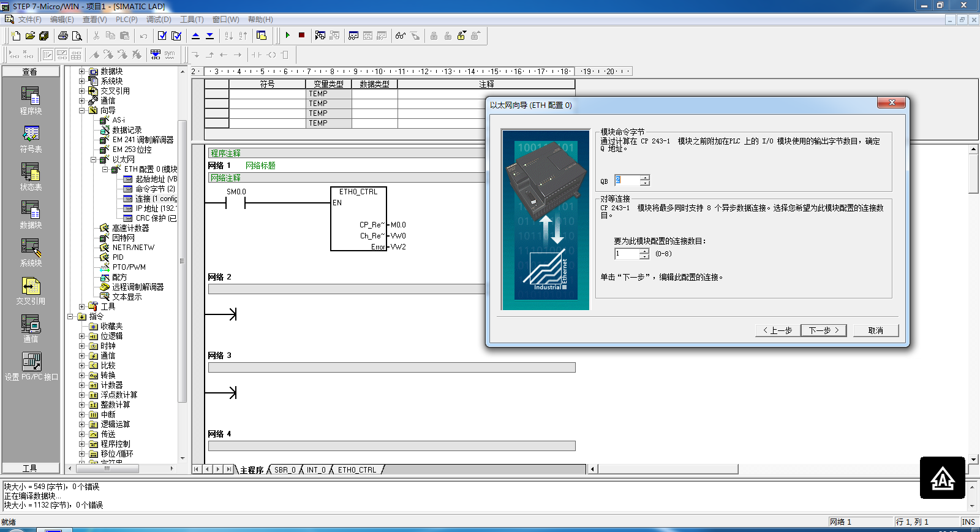Switch to the SBR_0 program tab
Screen dimensions: 980x532
tap(285, 470)
